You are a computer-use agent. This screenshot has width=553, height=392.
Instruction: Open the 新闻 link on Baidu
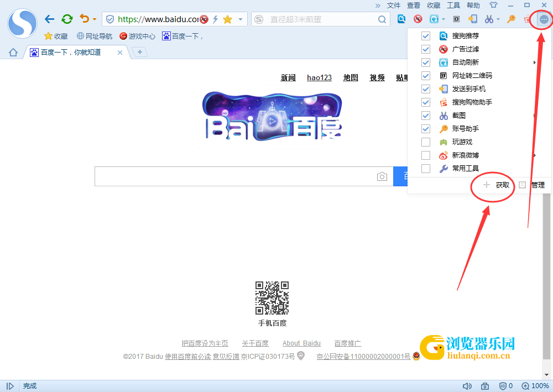click(288, 77)
